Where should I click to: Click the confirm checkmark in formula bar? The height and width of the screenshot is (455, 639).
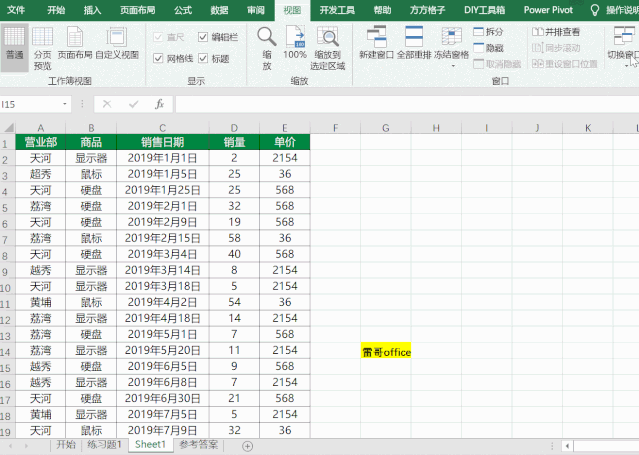[x=134, y=104]
